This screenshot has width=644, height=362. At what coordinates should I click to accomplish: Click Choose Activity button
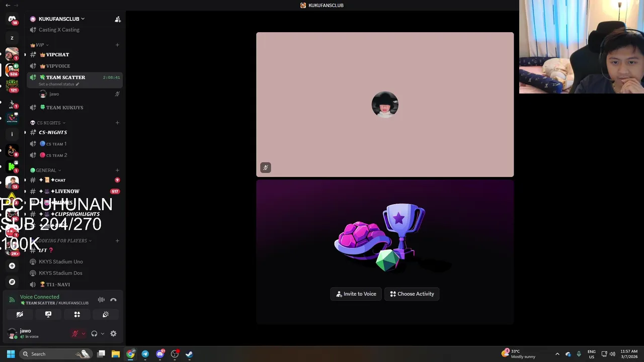412,294
